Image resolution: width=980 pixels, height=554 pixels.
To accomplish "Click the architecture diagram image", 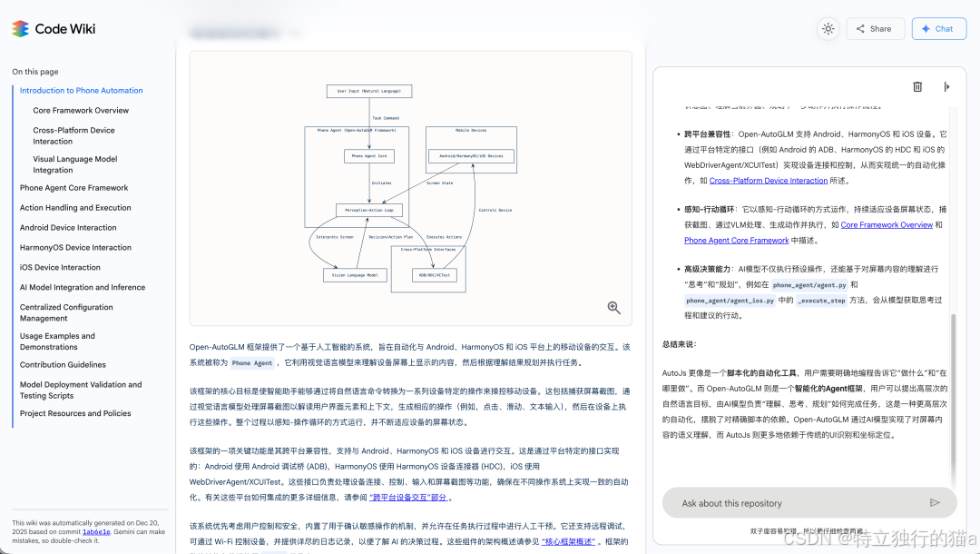I will click(411, 188).
